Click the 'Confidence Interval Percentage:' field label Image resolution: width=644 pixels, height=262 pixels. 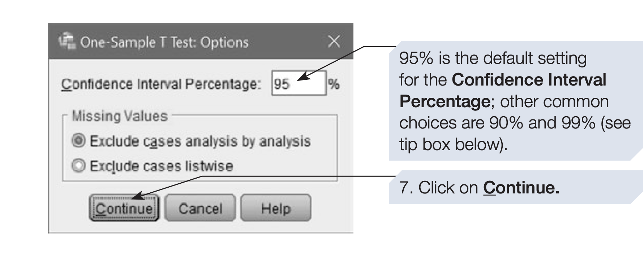[160, 84]
